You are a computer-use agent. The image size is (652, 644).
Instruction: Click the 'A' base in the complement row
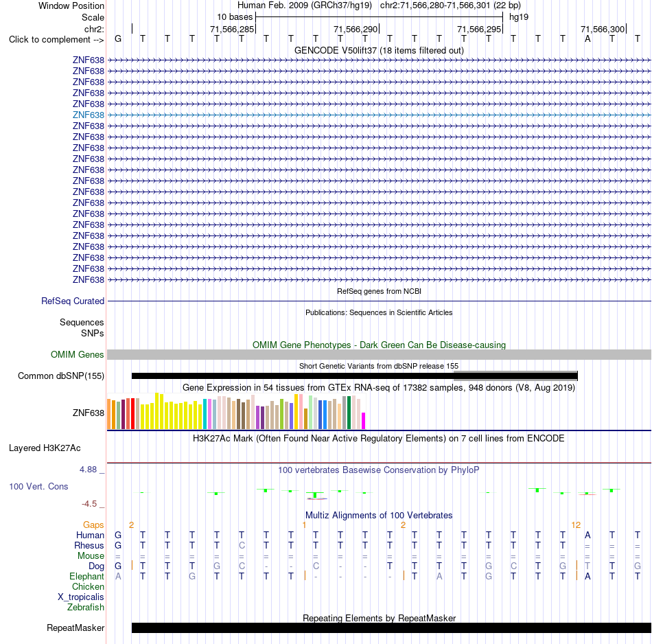click(x=587, y=38)
